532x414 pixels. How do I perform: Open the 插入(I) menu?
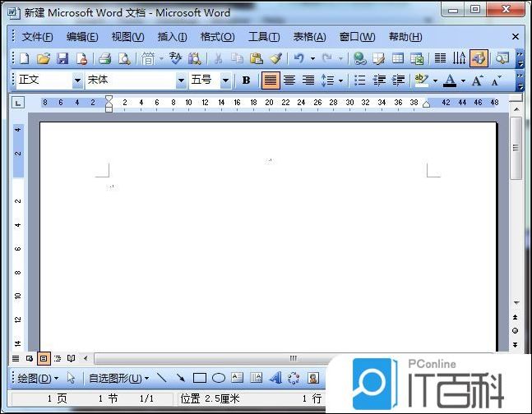tap(173, 37)
